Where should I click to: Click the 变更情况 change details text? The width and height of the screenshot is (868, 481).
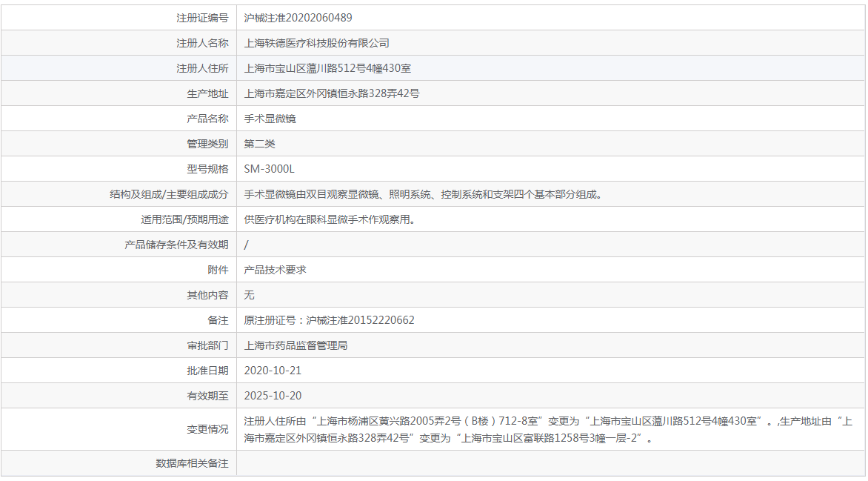[548, 429]
